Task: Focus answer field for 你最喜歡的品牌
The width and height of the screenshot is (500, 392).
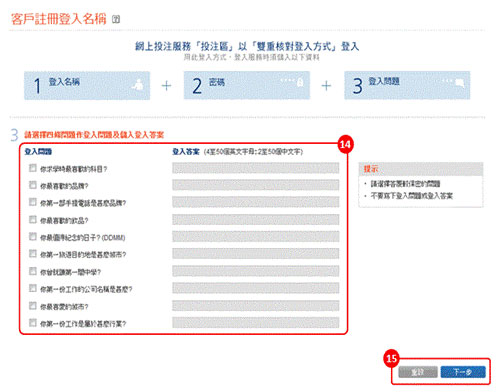Action: point(256,185)
